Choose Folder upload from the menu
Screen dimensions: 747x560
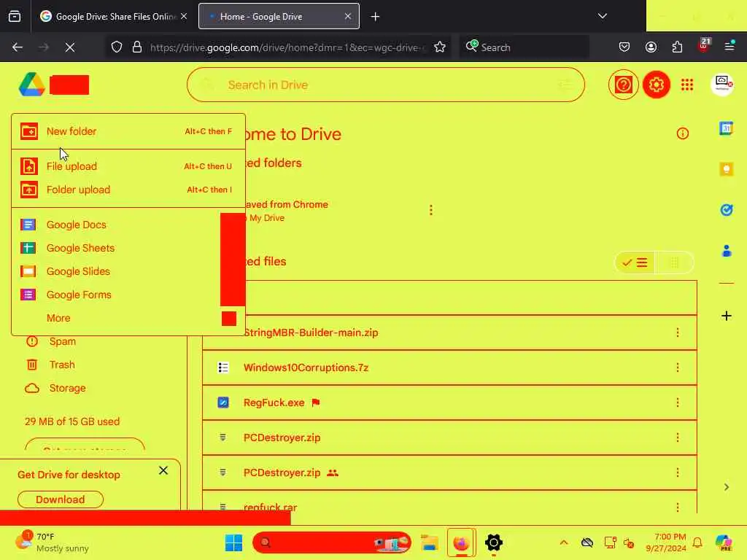[128, 190]
